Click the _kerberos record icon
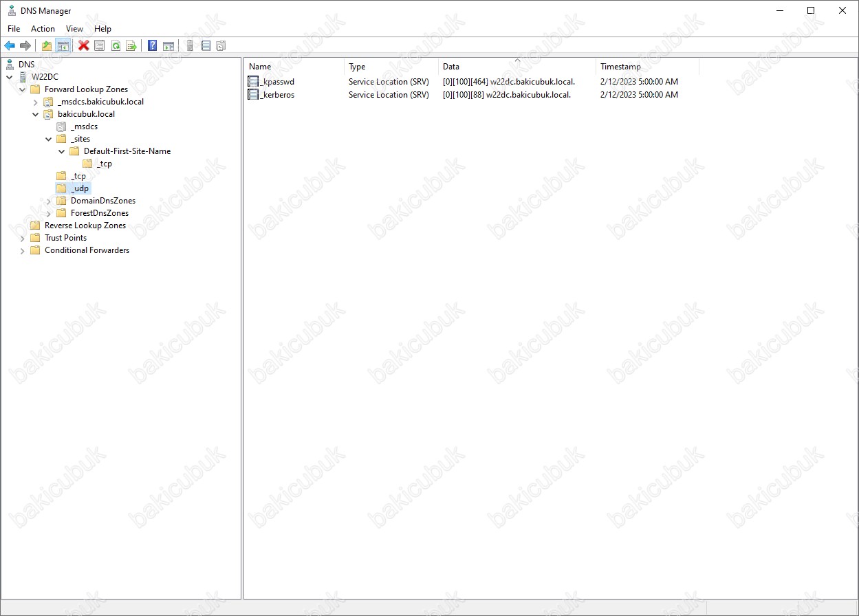The image size is (859, 616). click(253, 95)
